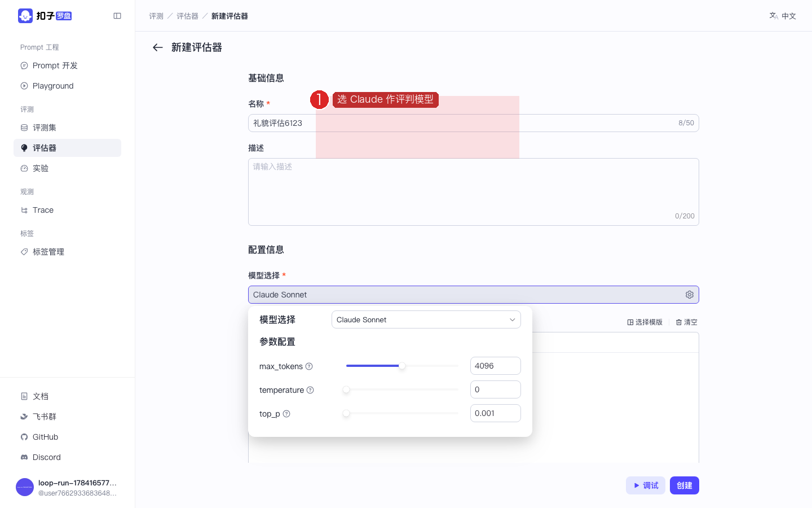Viewport: 812px width, 508px height.
Task: Go back using the left arrow icon
Action: [158, 47]
